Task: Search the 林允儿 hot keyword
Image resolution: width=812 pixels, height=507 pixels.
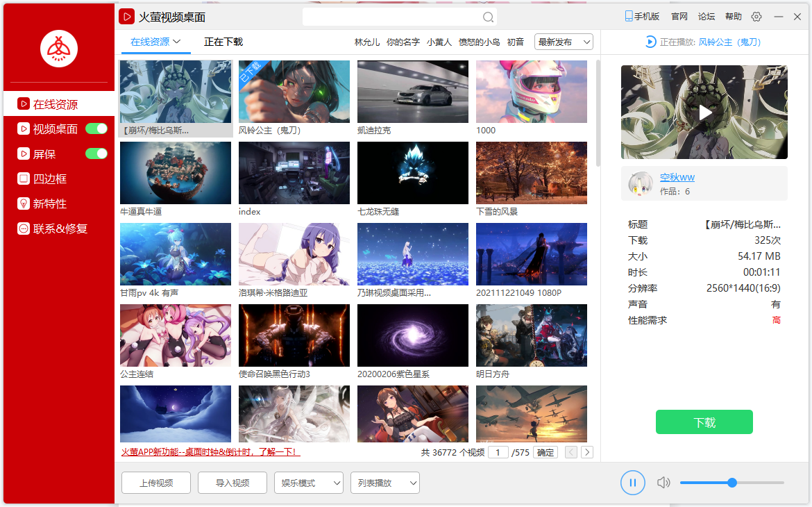Action: pos(367,42)
